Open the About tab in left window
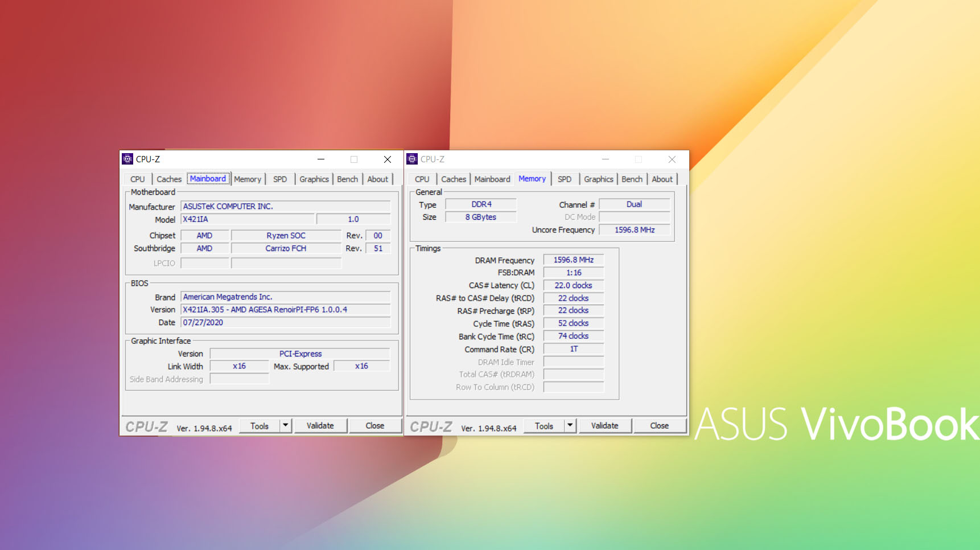This screenshot has height=550, width=980. click(x=378, y=179)
